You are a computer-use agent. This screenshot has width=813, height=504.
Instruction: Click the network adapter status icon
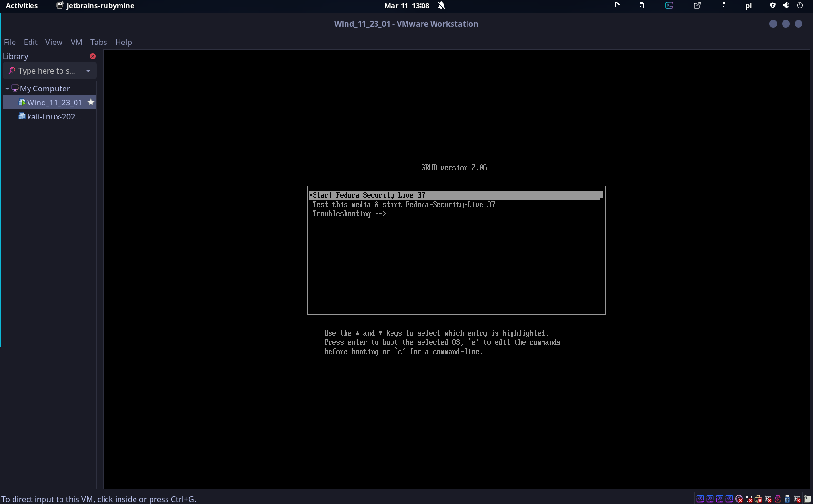pyautogui.click(x=749, y=499)
